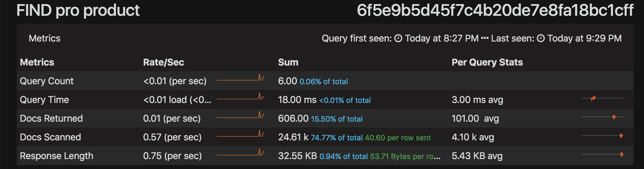Click the Sum column header
644x169 pixels.
pos(288,62)
